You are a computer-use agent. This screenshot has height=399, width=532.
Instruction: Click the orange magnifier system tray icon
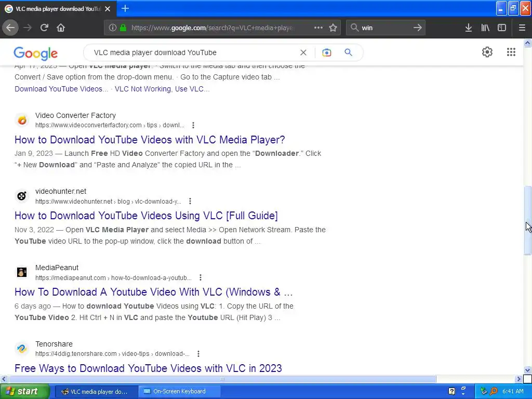tap(494, 391)
